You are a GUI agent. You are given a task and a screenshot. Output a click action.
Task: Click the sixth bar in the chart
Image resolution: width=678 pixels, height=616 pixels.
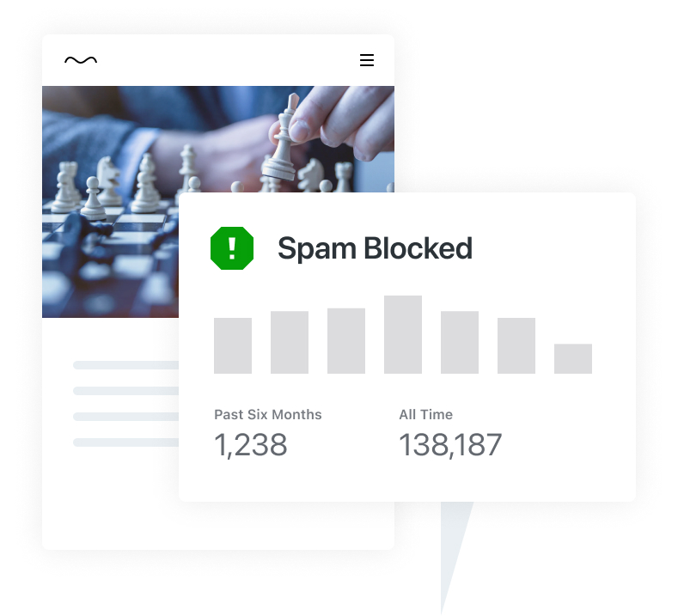pos(516,345)
